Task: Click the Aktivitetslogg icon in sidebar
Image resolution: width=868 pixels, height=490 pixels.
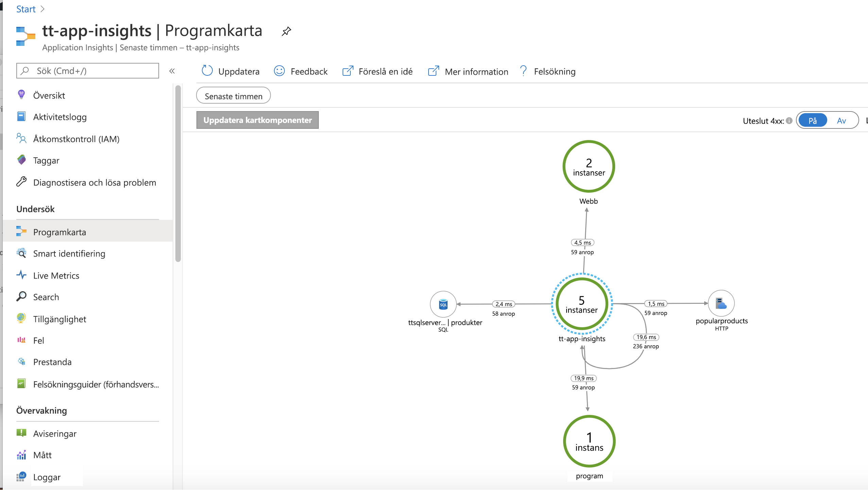Action: (21, 117)
